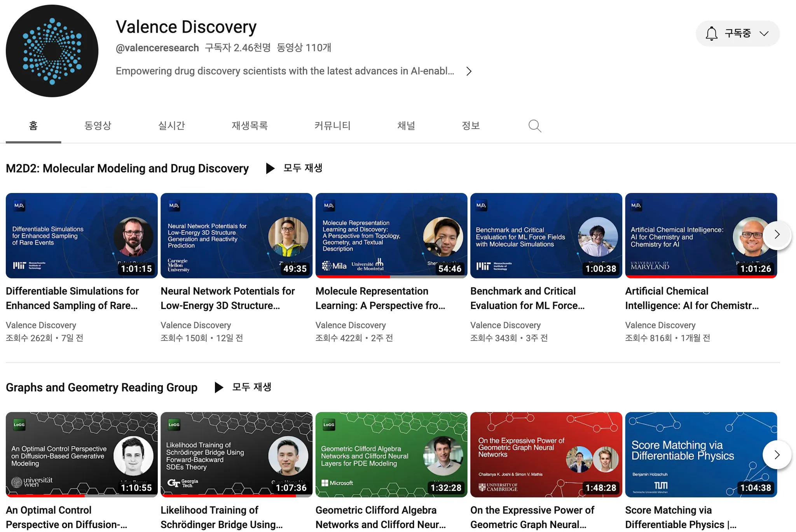Click the channel search magnifier icon
Viewport: 796px width, 532px height.
(535, 126)
